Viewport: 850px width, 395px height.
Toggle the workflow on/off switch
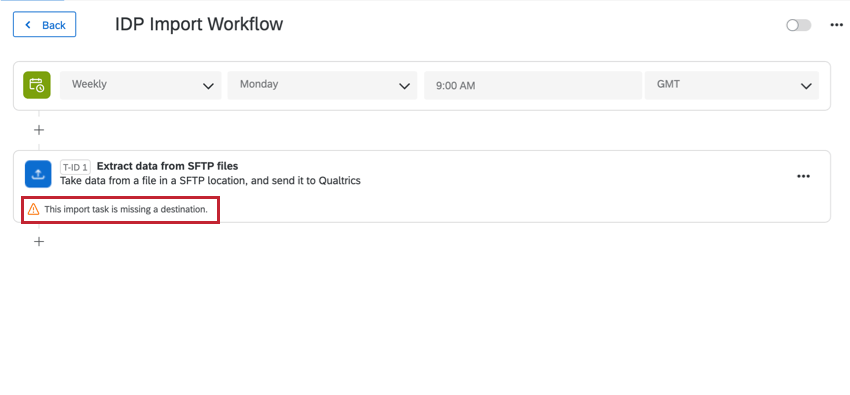point(799,25)
